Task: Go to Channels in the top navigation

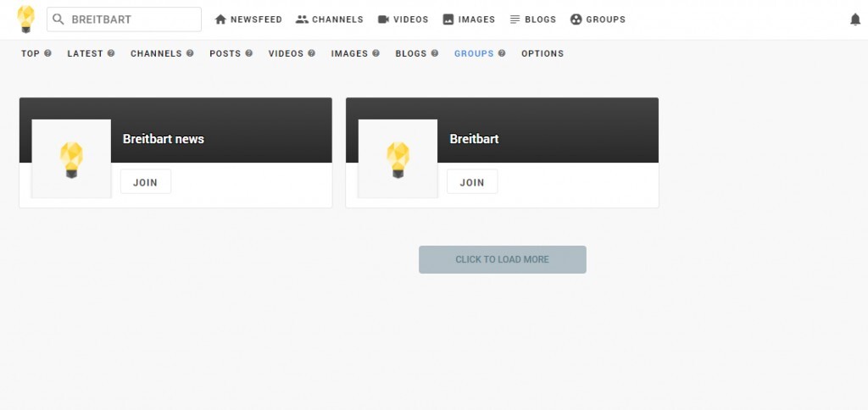Action: point(329,19)
